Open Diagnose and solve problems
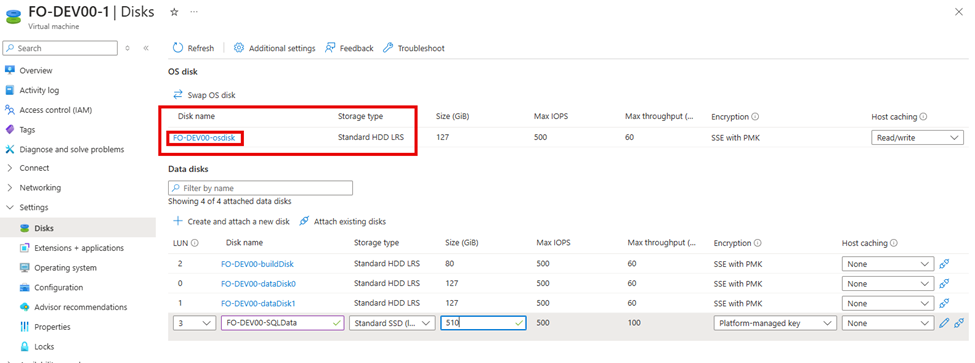The image size is (975, 363). tap(72, 149)
